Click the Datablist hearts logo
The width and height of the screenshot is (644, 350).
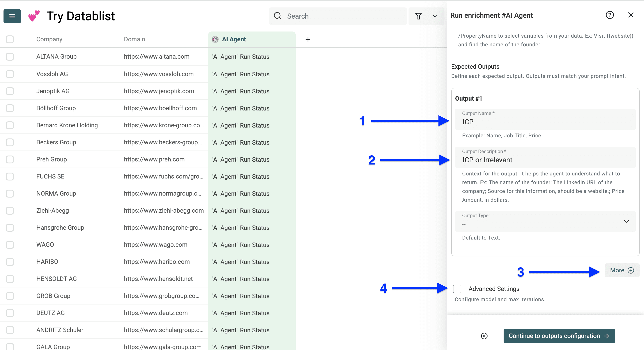coord(34,16)
